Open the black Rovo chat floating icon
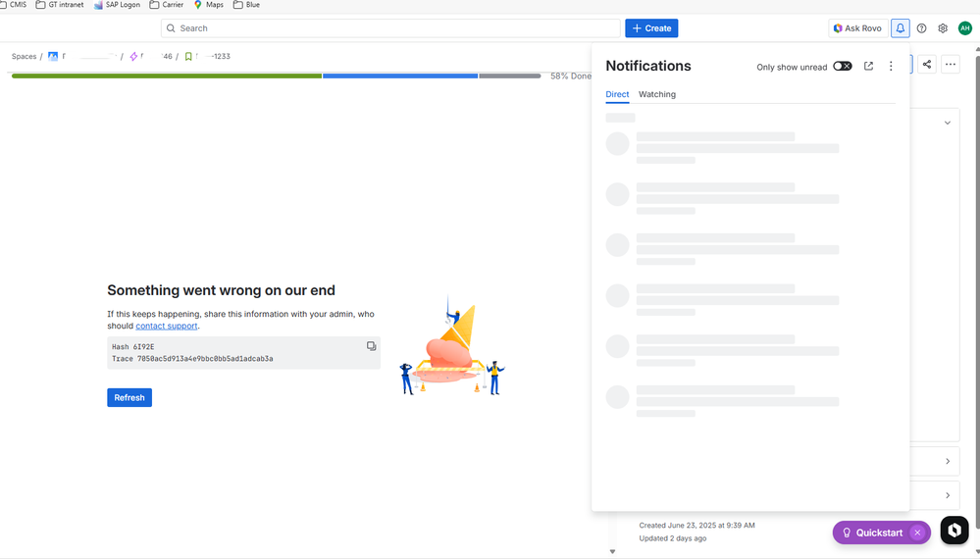The width and height of the screenshot is (980, 559). click(x=954, y=530)
